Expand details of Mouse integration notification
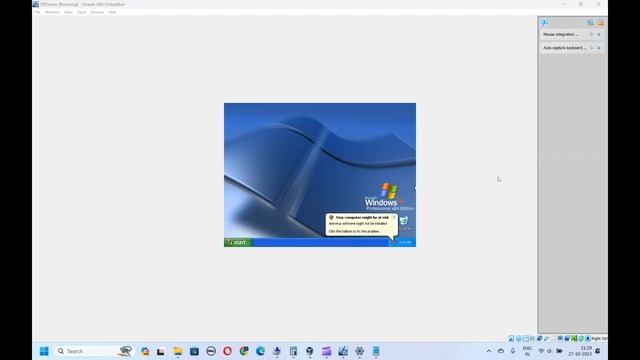 click(591, 34)
